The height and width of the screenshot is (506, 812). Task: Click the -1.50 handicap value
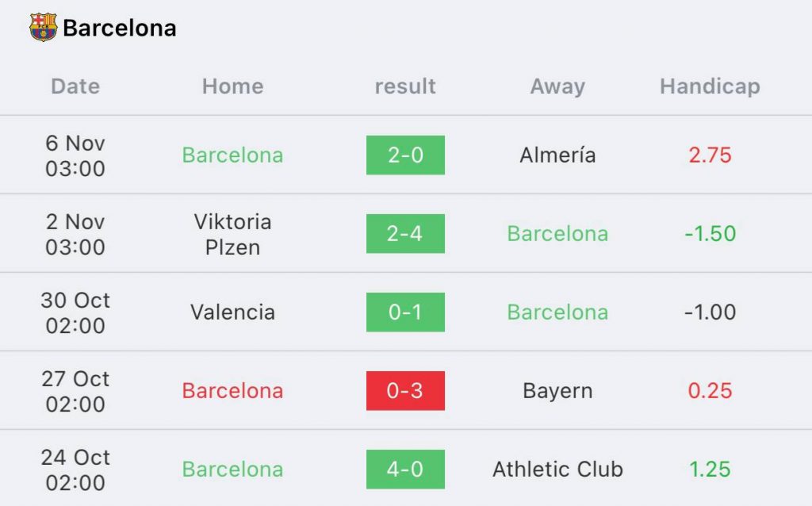710,234
